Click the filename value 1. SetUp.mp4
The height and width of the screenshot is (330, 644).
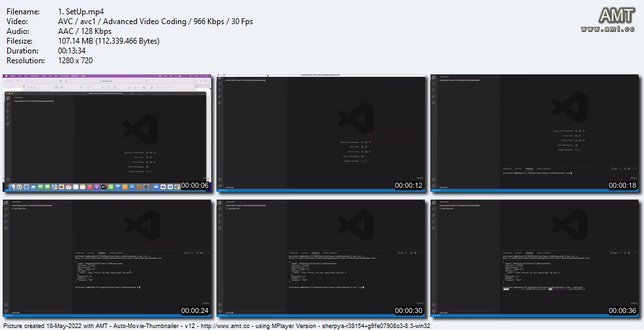[81, 12]
